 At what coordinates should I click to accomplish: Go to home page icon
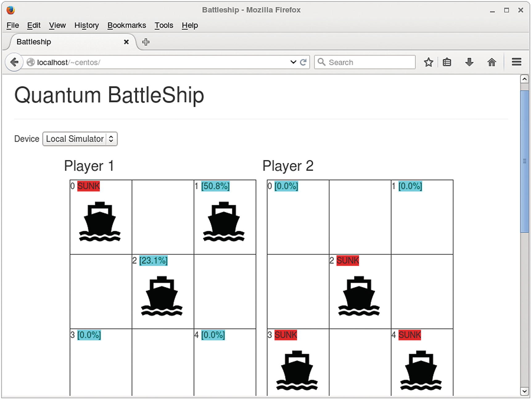click(492, 62)
